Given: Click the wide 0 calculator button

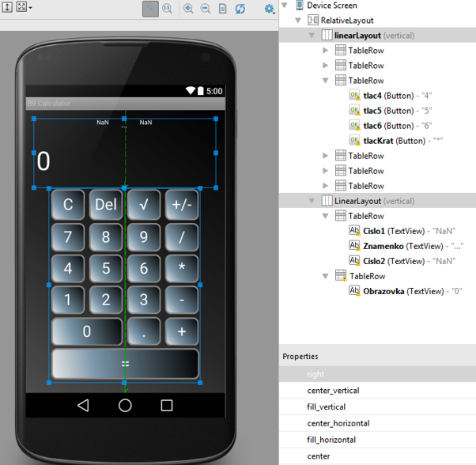Looking at the screenshot, I should point(87,331).
